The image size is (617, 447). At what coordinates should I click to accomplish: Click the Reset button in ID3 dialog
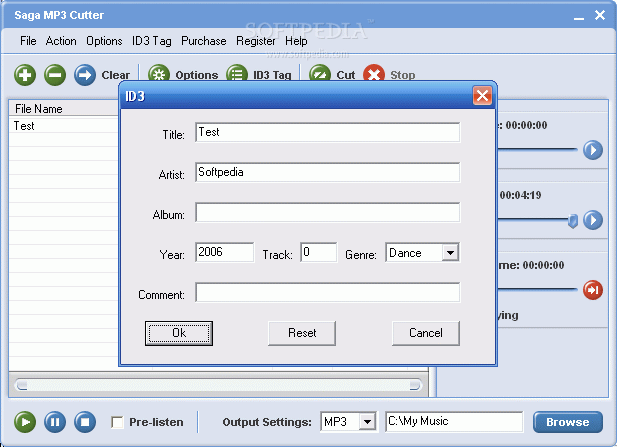(x=302, y=333)
